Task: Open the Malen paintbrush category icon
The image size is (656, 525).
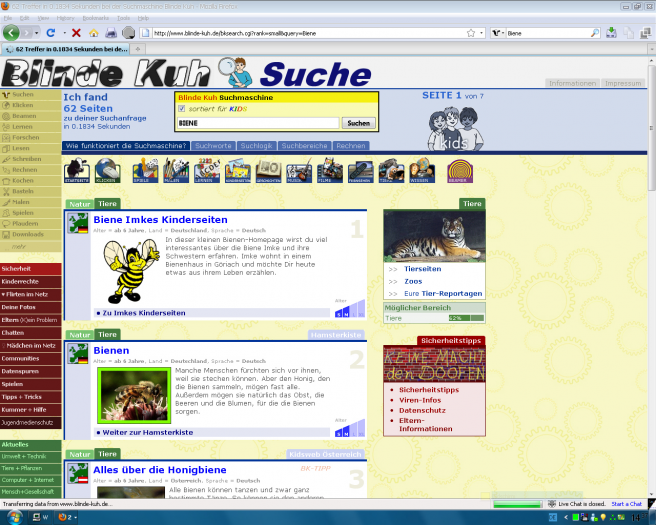Action: point(176,170)
